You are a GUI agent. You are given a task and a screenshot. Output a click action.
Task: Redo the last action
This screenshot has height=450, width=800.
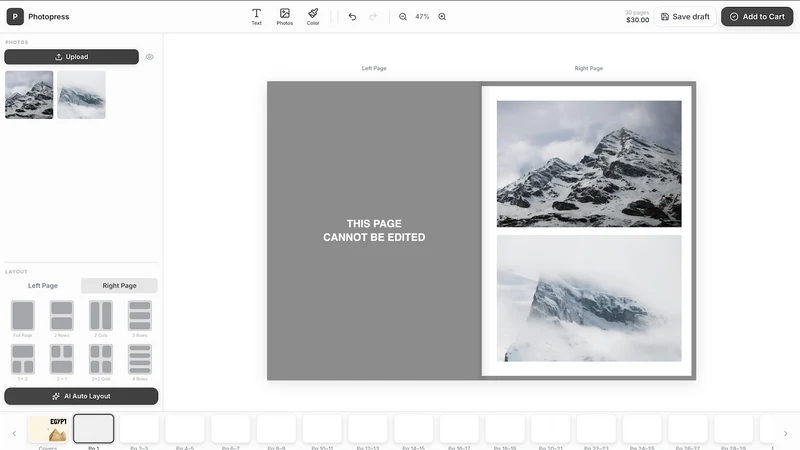(373, 16)
